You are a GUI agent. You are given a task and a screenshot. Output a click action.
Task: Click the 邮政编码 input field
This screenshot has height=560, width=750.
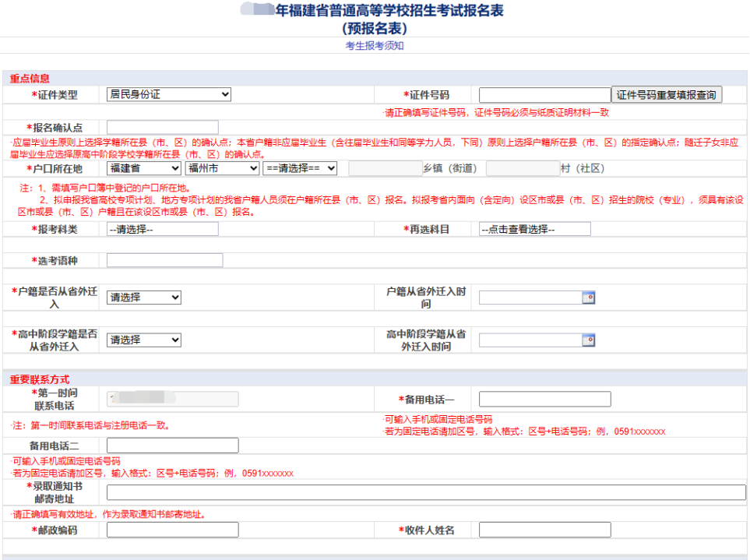click(x=172, y=530)
